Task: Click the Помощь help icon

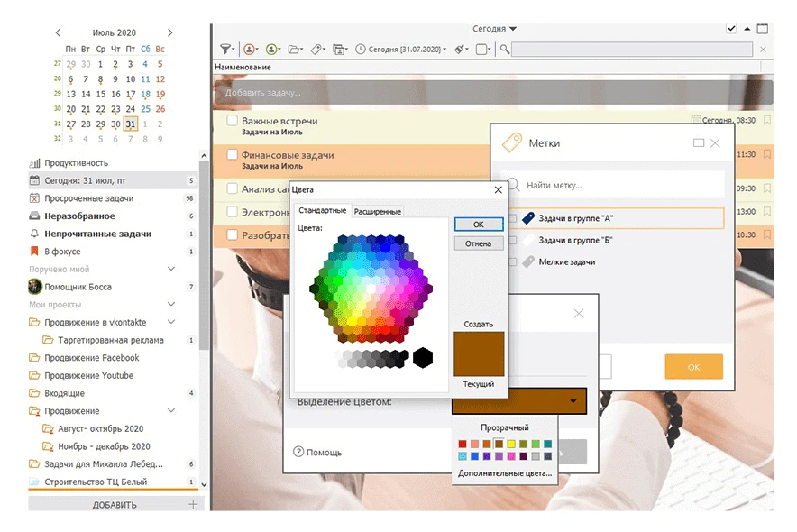Action: (298, 453)
